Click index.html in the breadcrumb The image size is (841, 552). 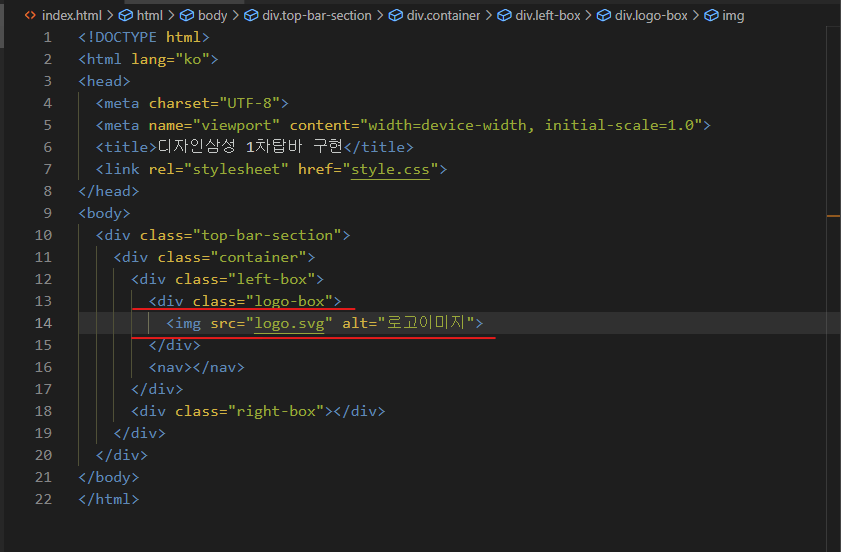[x=72, y=16]
